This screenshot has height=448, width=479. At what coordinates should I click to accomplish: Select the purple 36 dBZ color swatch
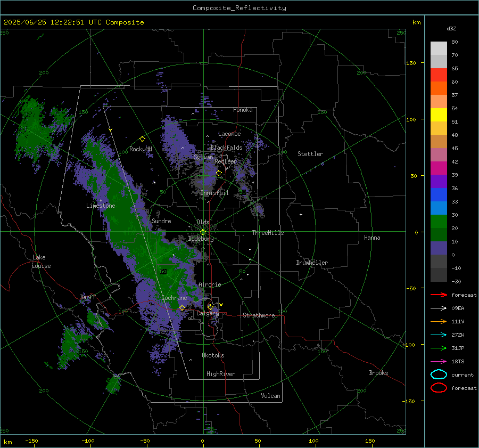tap(439, 181)
